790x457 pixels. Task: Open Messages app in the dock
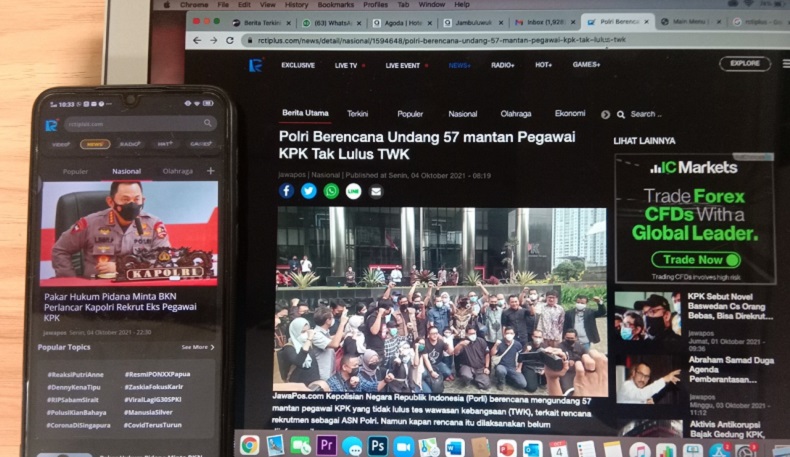[352, 446]
